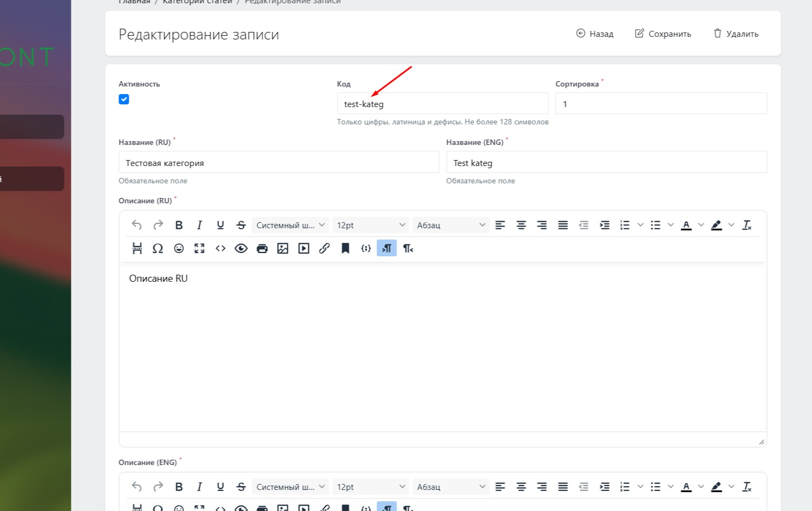Viewport: 812px width, 511px height.
Task: Apply text color in Описание (RU) toolbar
Action: coord(686,225)
